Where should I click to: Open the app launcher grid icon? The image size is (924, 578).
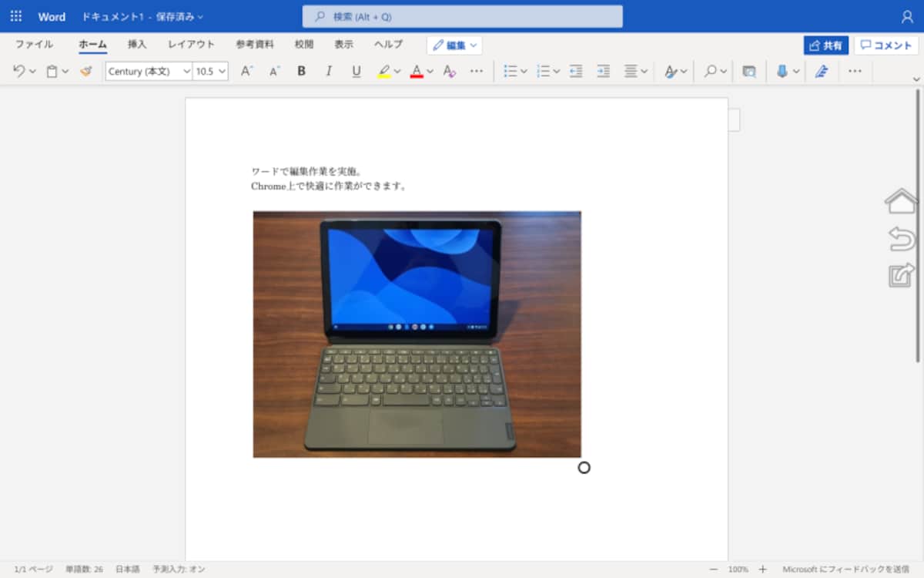(x=15, y=16)
